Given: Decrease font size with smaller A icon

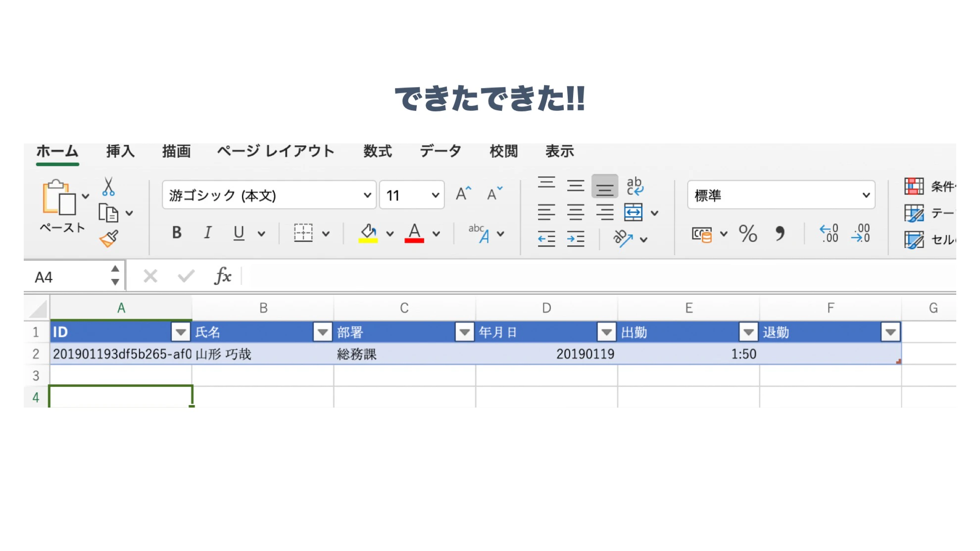Looking at the screenshot, I should (x=494, y=194).
